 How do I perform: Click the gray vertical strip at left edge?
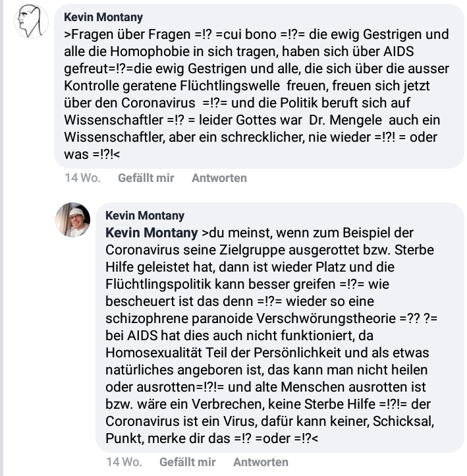(1, 238)
